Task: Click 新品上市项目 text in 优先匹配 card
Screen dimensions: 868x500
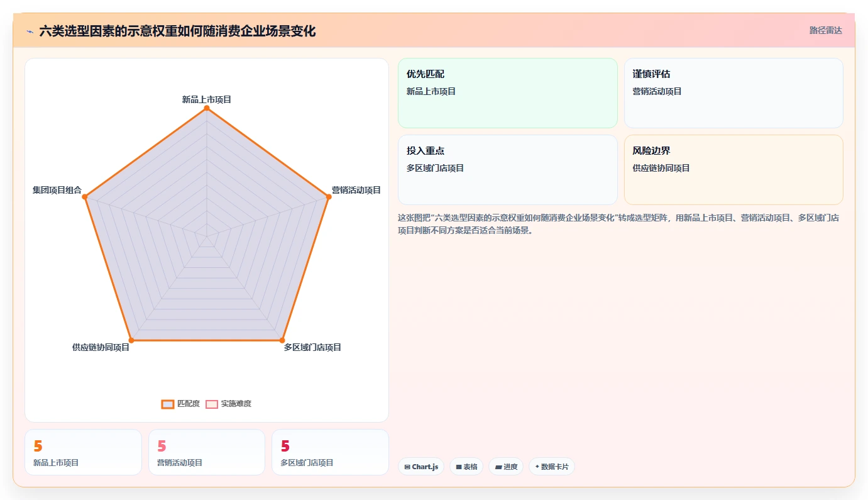Action: point(431,92)
